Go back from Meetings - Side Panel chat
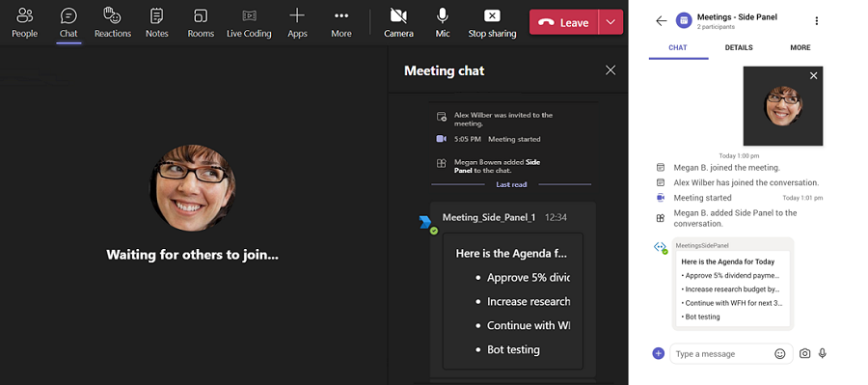The width and height of the screenshot is (868, 385). tap(661, 21)
